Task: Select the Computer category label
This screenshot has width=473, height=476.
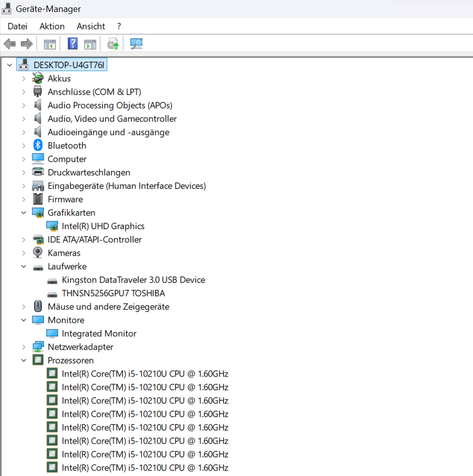Action: click(x=67, y=159)
